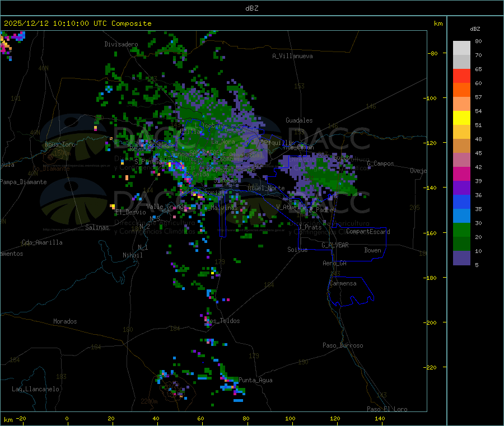Click the Cda_Amarilla map label
The height and width of the screenshot is (426, 504).
click(x=42, y=242)
